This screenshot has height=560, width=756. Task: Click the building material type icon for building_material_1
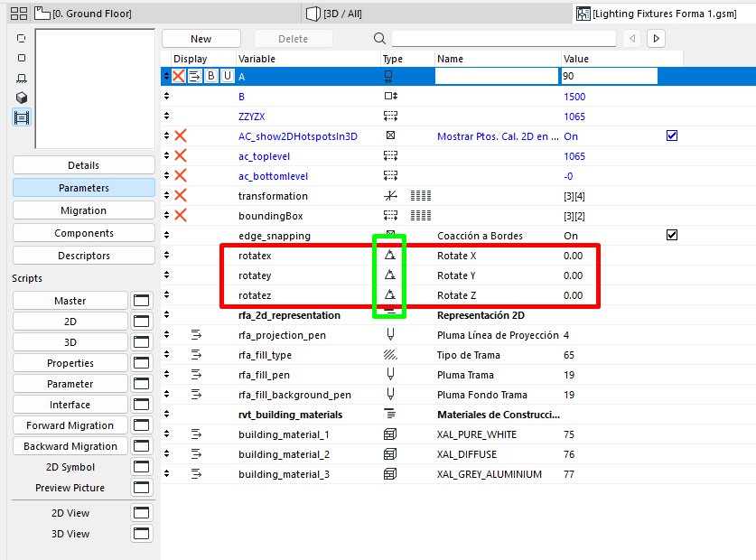coord(390,434)
